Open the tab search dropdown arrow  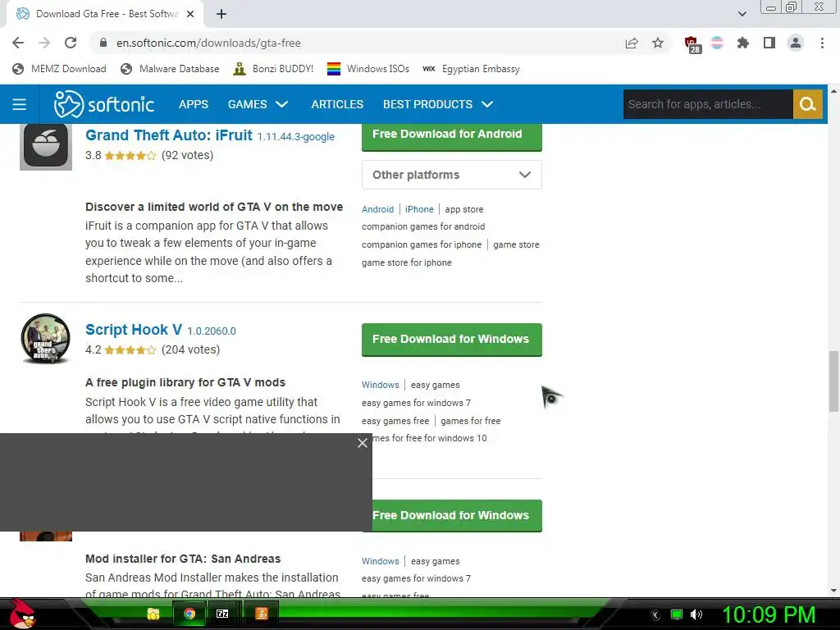[x=742, y=14]
